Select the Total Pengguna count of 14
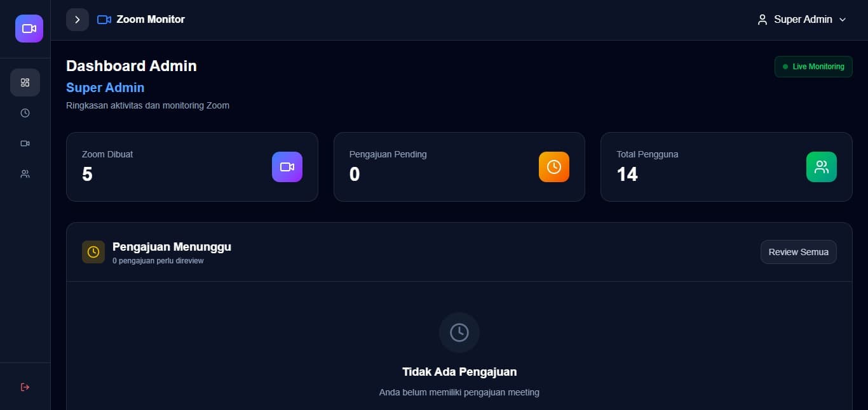Image resolution: width=868 pixels, height=410 pixels. click(x=627, y=175)
